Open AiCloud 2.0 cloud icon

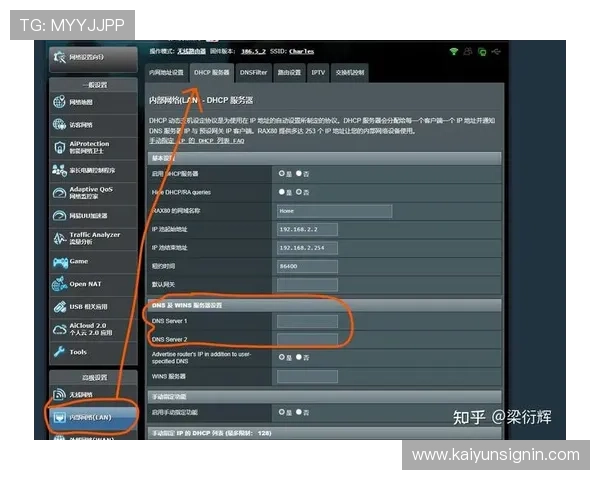coord(60,329)
